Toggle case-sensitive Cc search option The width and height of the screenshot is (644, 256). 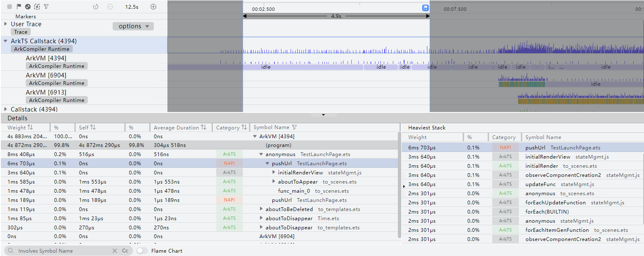(x=125, y=251)
